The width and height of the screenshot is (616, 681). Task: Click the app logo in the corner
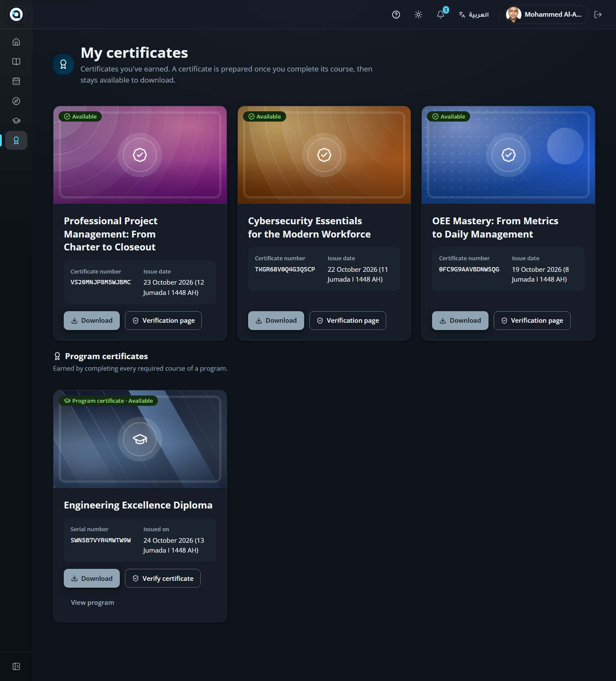[x=16, y=14]
